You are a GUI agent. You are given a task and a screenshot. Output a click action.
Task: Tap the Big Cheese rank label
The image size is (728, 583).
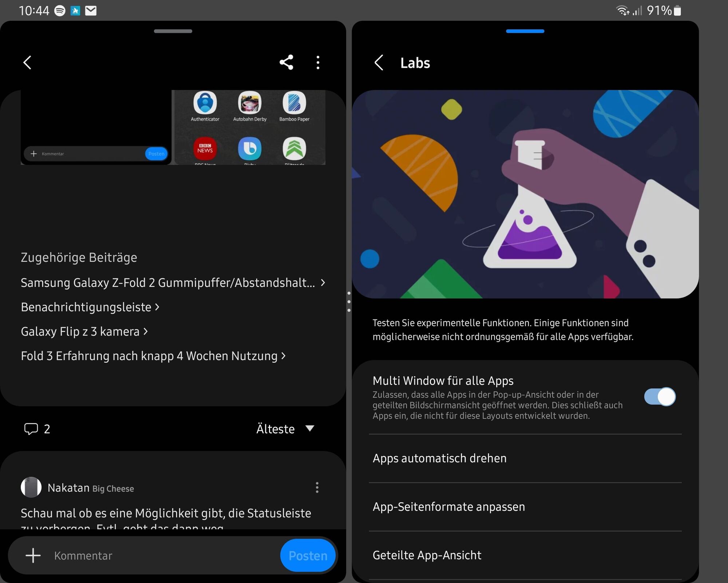(x=113, y=489)
